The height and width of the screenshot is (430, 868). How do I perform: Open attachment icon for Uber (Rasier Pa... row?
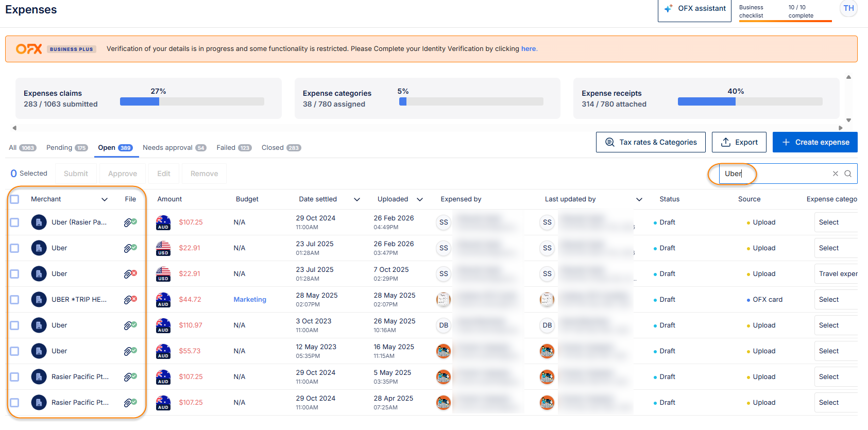point(130,222)
